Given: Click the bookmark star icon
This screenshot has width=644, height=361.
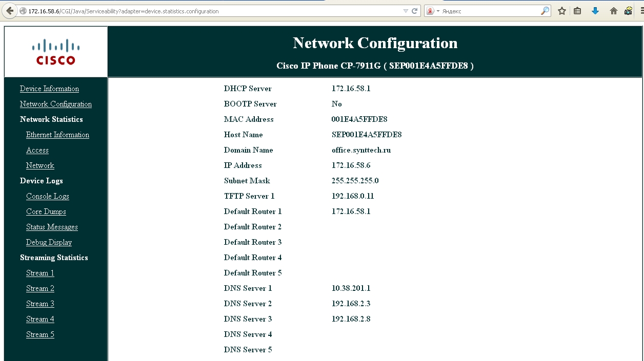Looking at the screenshot, I should tap(562, 11).
